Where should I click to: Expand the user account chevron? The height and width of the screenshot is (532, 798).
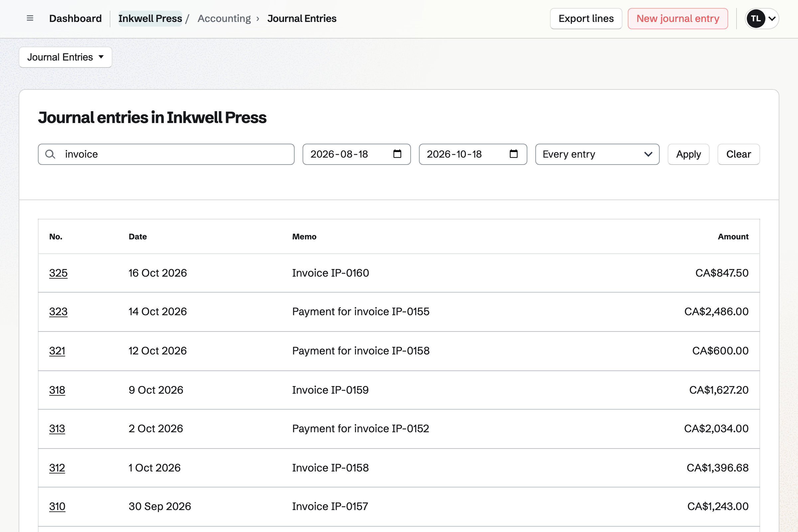click(x=772, y=19)
